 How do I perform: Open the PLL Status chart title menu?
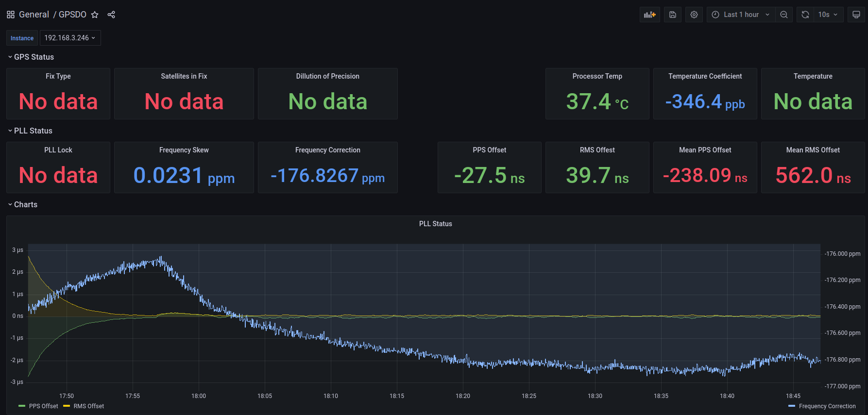coord(435,224)
